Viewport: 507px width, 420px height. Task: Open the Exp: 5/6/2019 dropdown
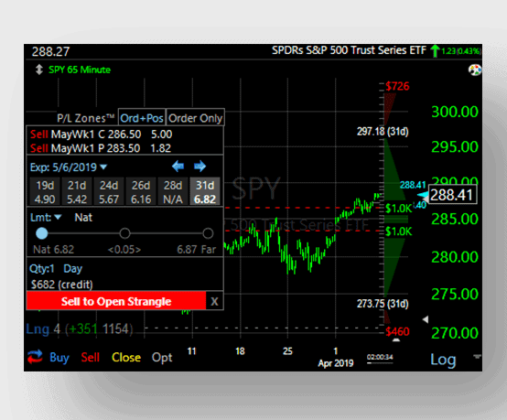click(69, 167)
